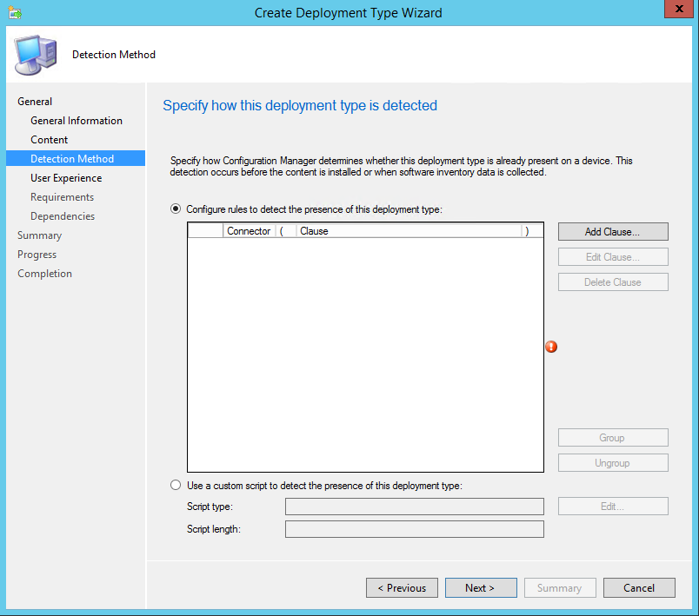Select Summary step in sidebar
The height and width of the screenshot is (616, 699).
(40, 235)
